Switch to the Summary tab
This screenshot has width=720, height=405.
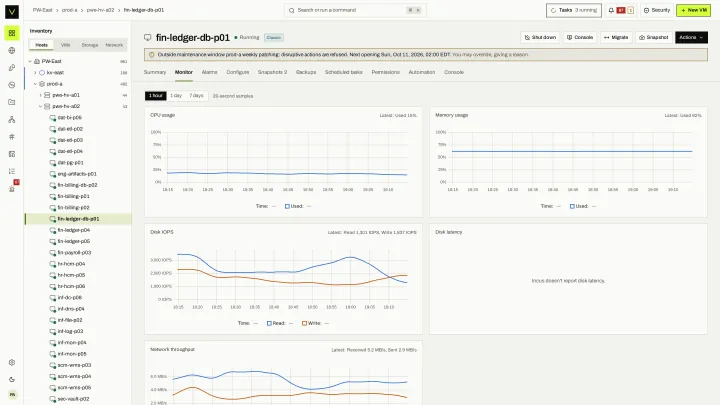pyautogui.click(x=155, y=72)
